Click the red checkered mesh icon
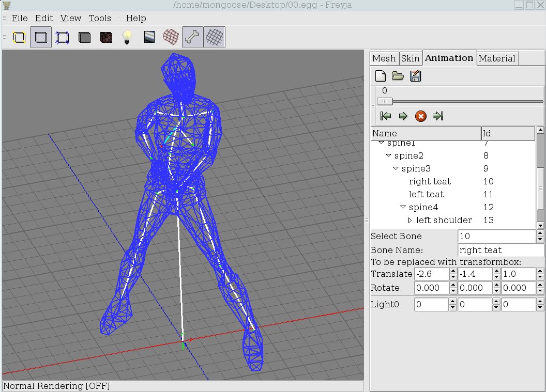 (x=171, y=37)
